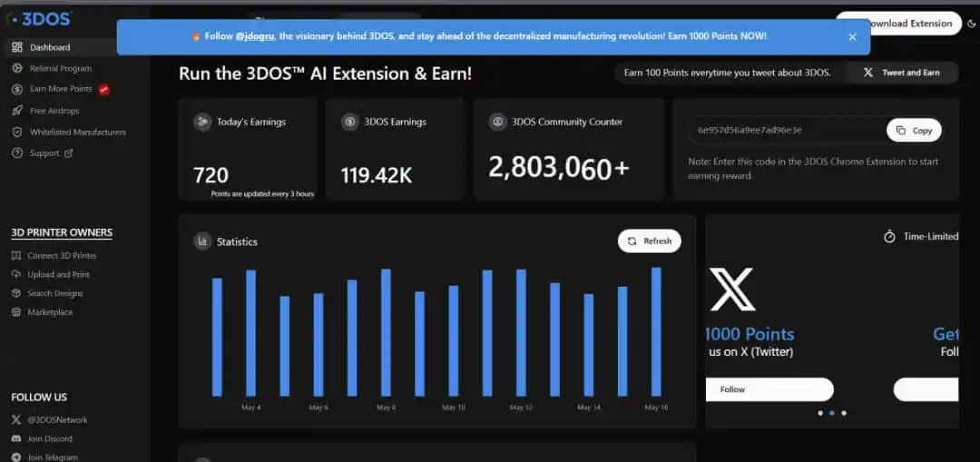Click the Support external-link icon
980x462 pixels.
69,153
